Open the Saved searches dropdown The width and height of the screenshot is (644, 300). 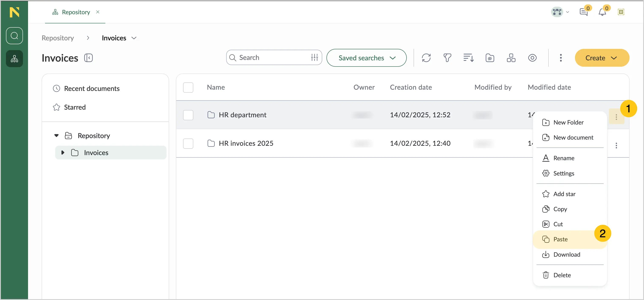(367, 58)
